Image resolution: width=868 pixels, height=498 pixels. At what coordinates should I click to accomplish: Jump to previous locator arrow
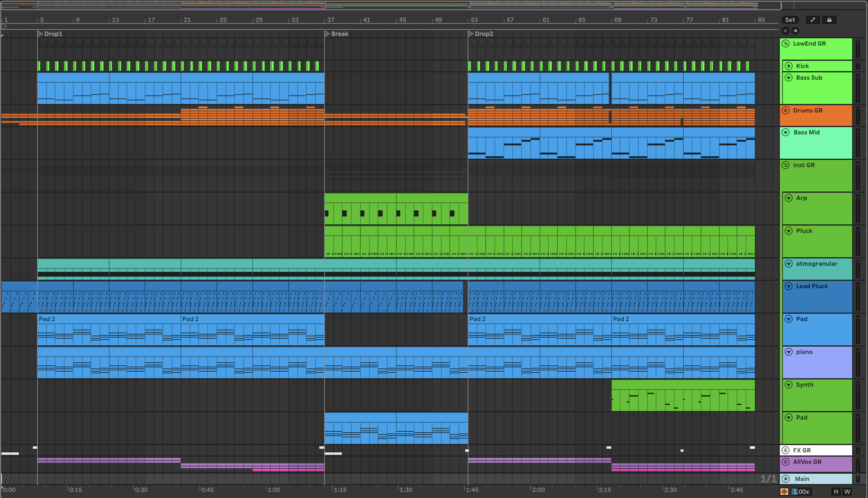786,31
